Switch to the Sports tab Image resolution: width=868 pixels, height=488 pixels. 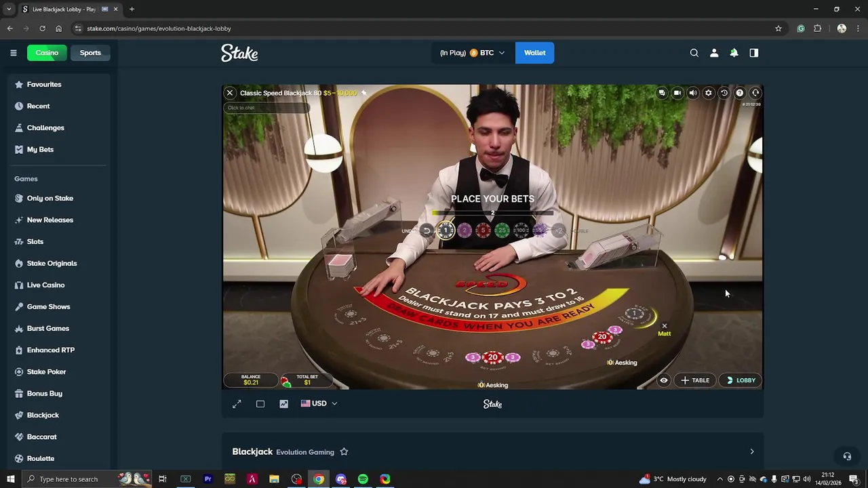pyautogui.click(x=90, y=53)
